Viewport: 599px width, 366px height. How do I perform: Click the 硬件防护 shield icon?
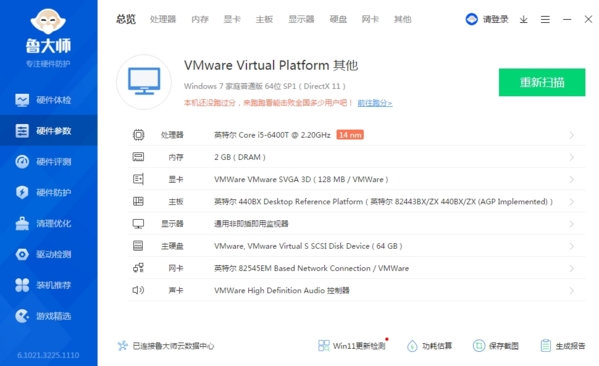pos(22,192)
